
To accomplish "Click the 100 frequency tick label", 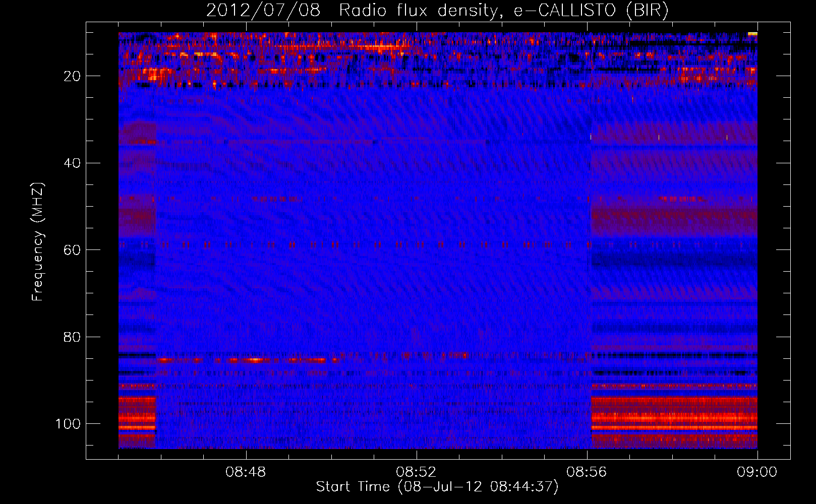I will click(68, 424).
